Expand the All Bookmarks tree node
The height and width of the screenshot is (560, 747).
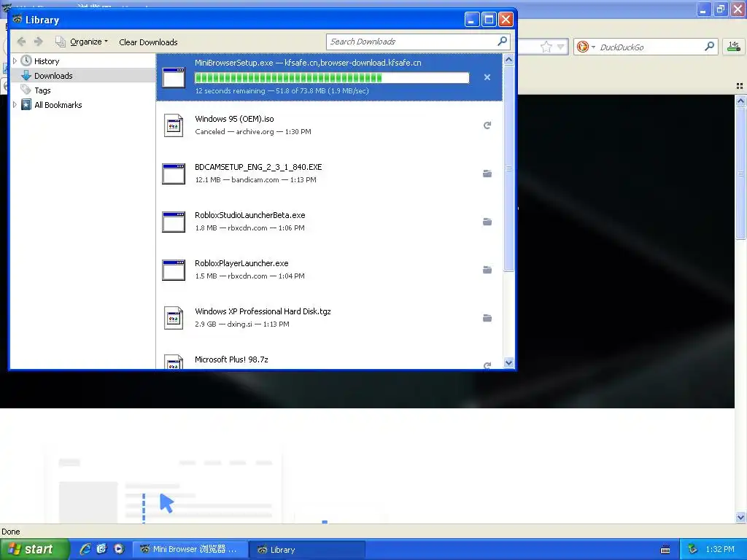pos(15,105)
